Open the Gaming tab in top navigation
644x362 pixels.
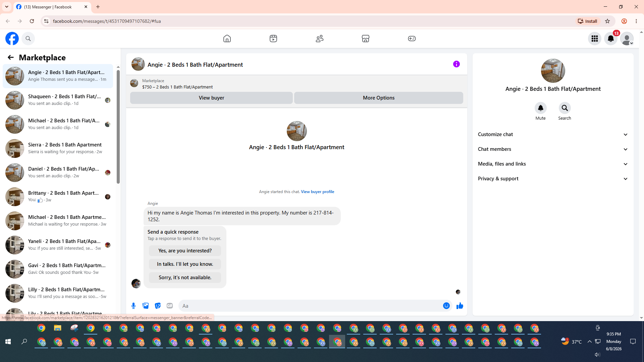point(412,39)
